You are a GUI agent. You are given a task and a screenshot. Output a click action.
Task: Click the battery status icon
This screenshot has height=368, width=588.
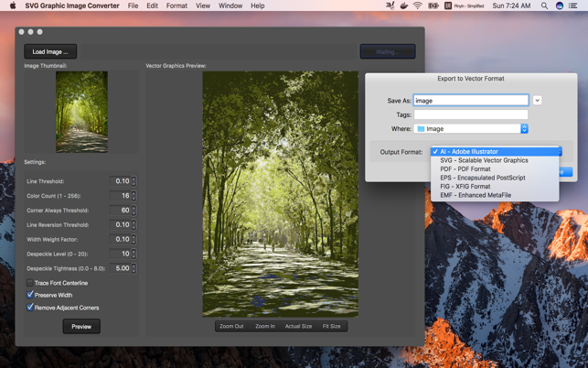(x=433, y=5)
